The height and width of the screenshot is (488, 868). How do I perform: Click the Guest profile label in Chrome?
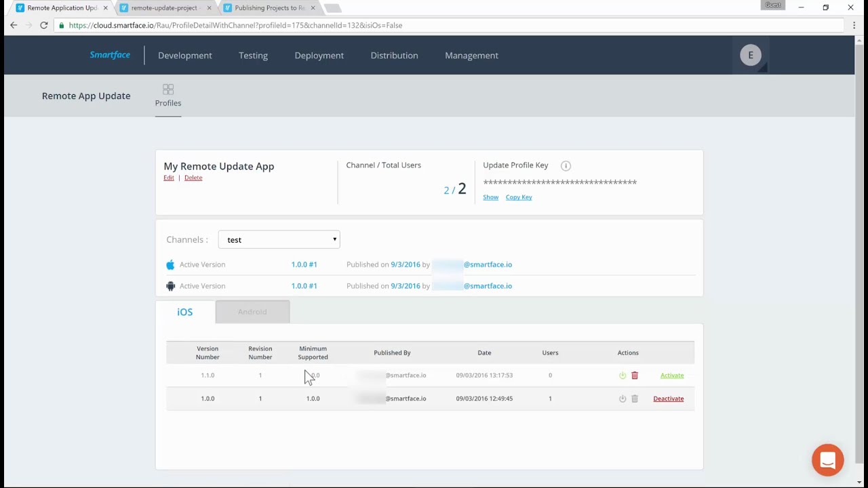773,5
